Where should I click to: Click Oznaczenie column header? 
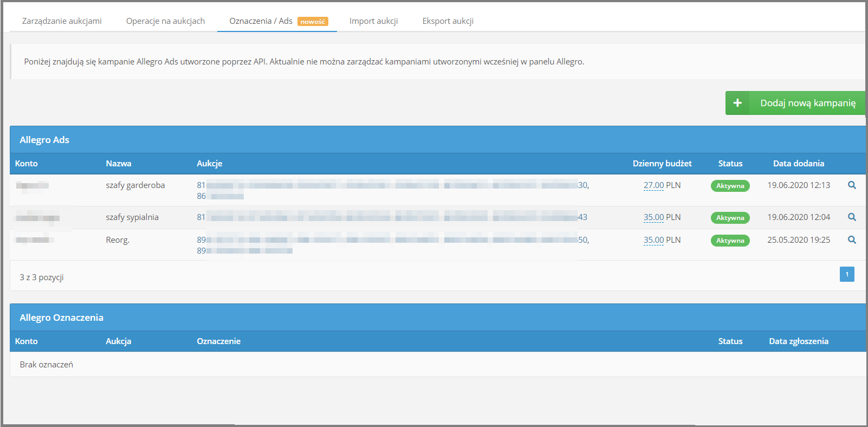(219, 341)
